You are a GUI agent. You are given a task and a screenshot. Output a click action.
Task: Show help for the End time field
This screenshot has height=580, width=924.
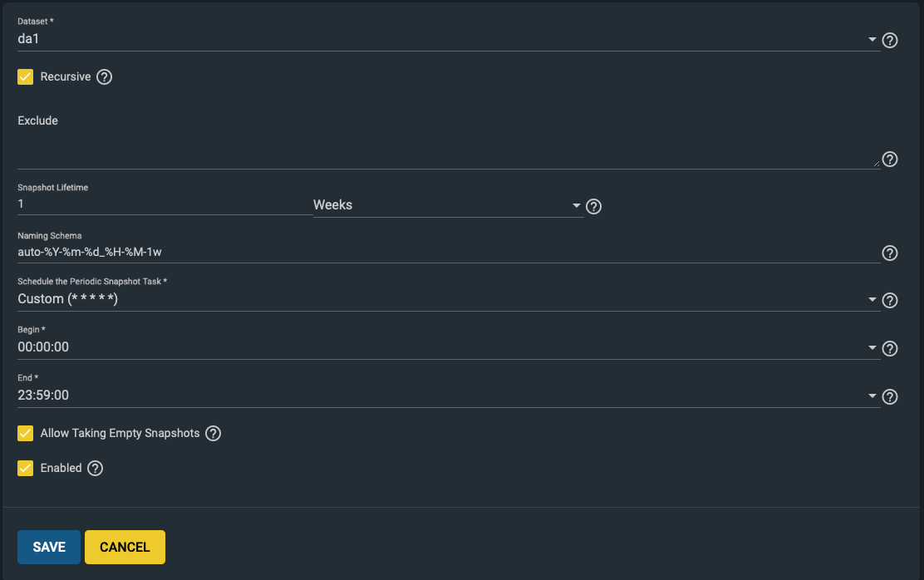889,397
